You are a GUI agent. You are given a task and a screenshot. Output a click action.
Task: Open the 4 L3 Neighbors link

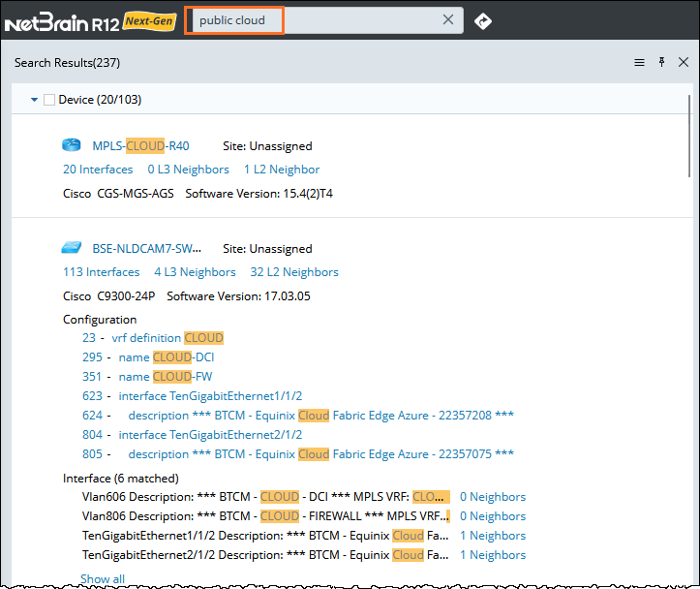(195, 272)
